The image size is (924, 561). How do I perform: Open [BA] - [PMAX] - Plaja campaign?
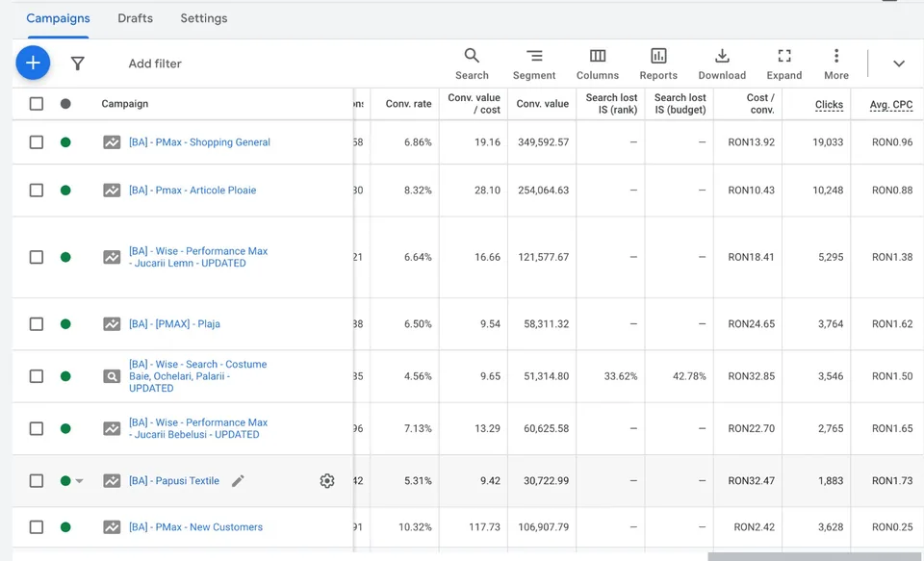174,324
